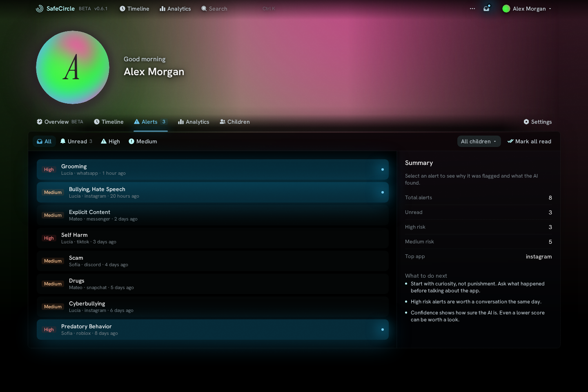Open the Explicit Content alert
This screenshot has height=392, width=588.
213,215
